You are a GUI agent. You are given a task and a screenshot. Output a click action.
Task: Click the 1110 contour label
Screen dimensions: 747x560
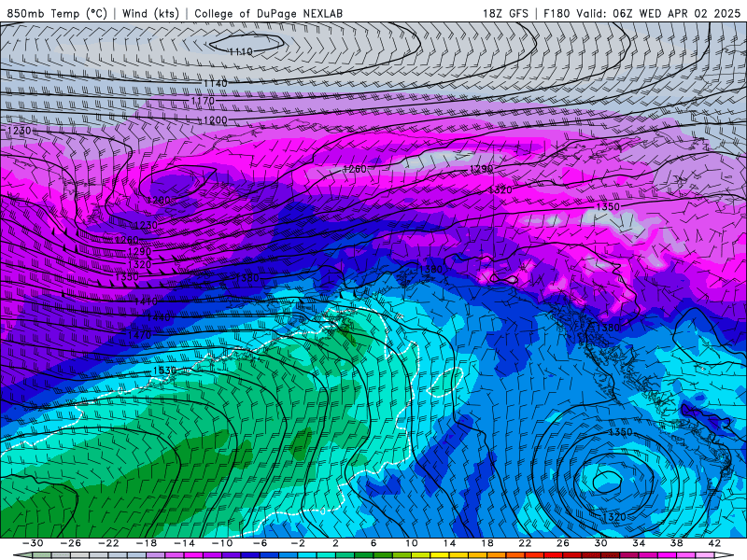click(241, 51)
